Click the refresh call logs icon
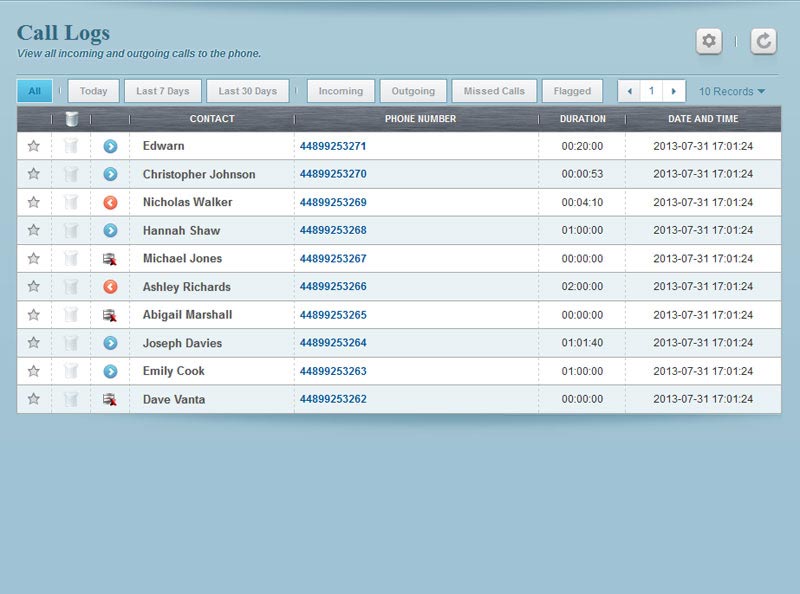The image size is (800, 594). (763, 41)
